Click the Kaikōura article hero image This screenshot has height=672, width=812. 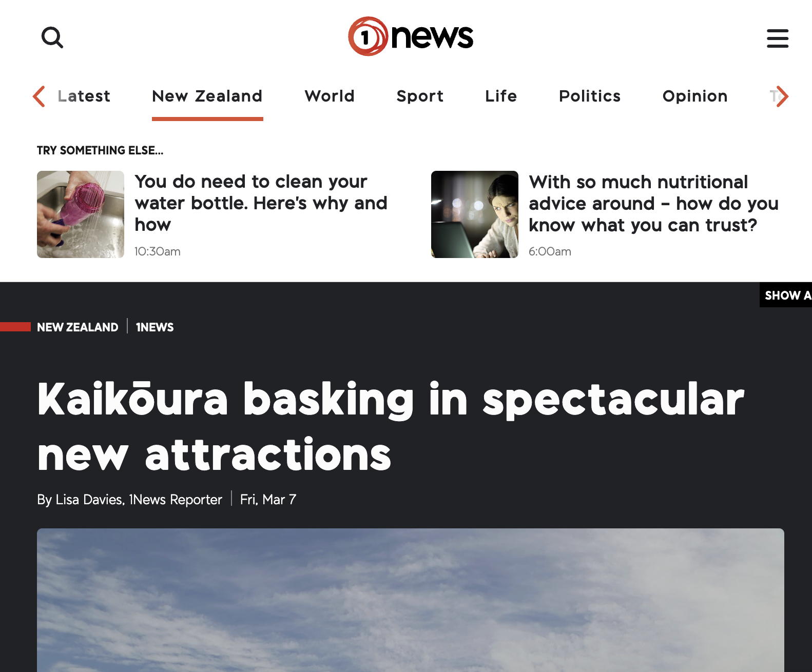point(411,600)
